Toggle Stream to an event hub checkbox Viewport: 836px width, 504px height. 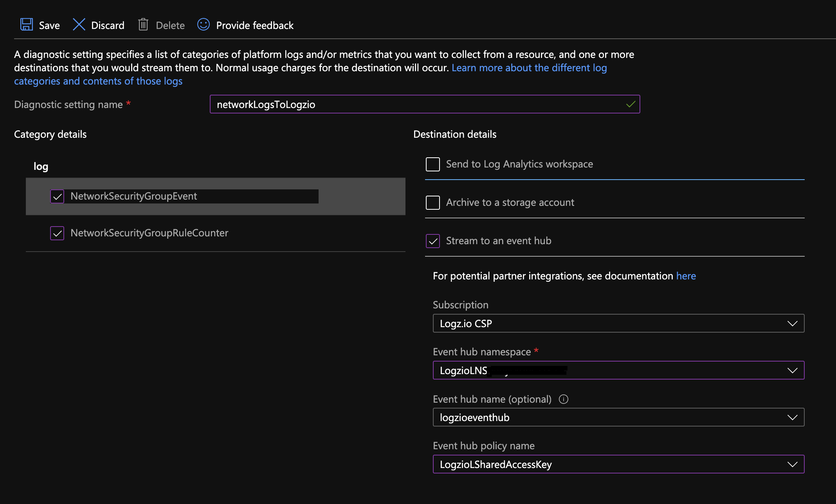click(433, 241)
